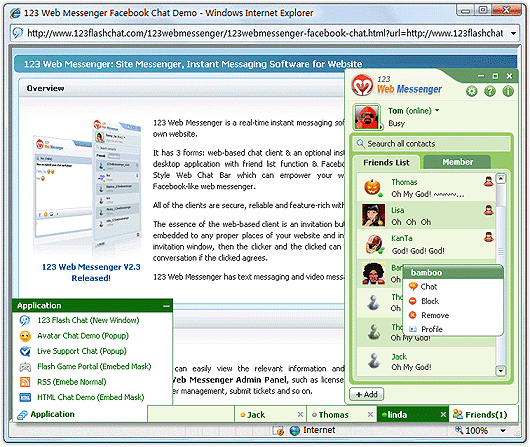This screenshot has width=530, height=447.
Task: Click the browser address bar URL
Action: [265, 33]
